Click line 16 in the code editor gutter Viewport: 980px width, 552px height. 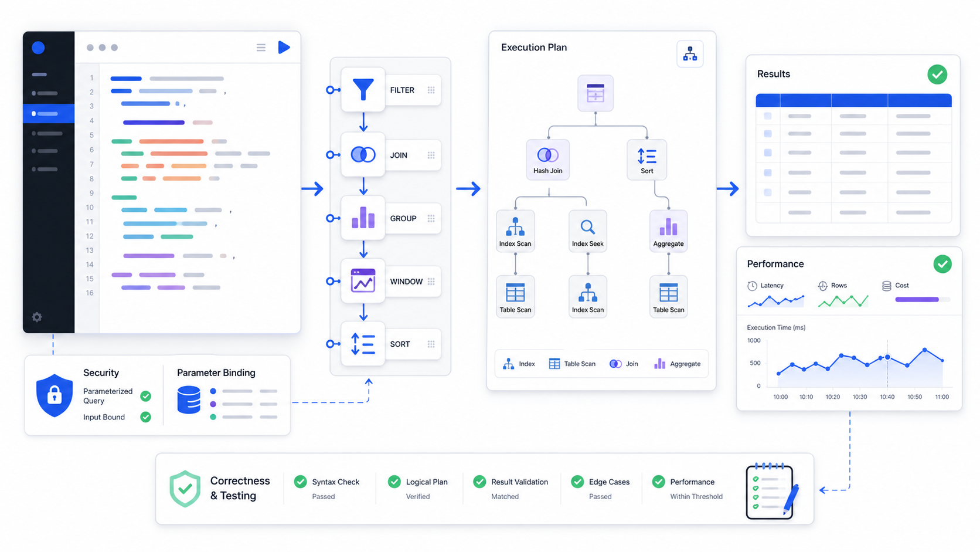90,293
